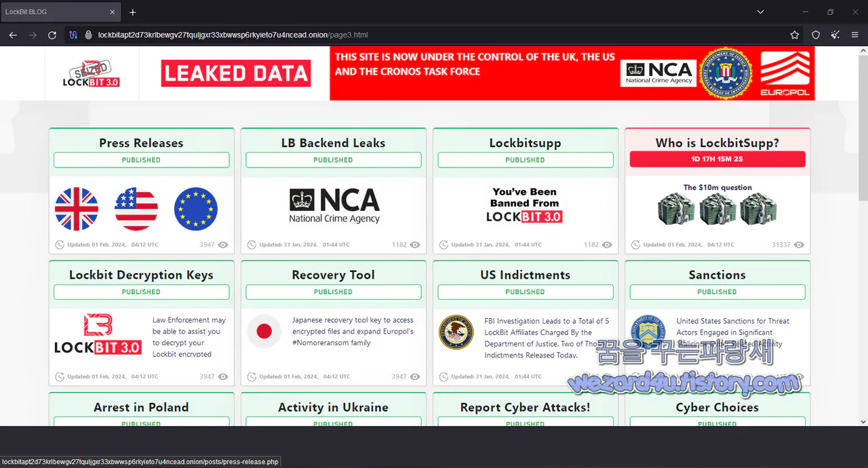Viewport: 868px width, 468px height.
Task: Click the US flag in Press Releases
Action: coord(136,209)
